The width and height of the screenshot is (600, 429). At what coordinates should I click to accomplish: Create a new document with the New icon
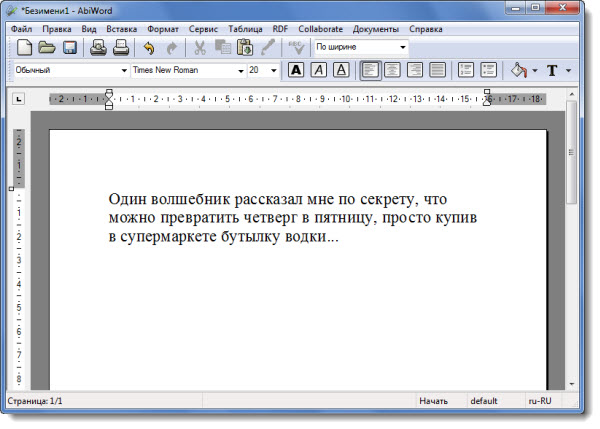click(25, 48)
